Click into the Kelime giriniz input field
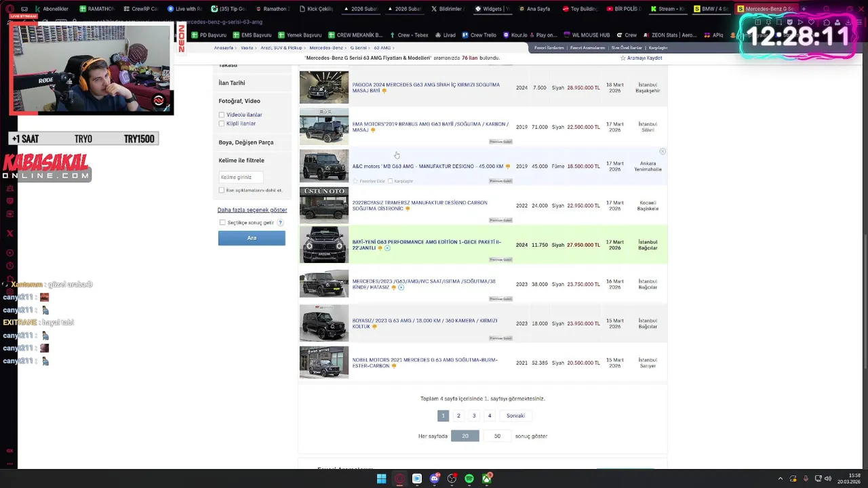868x488 pixels. pyautogui.click(x=241, y=177)
